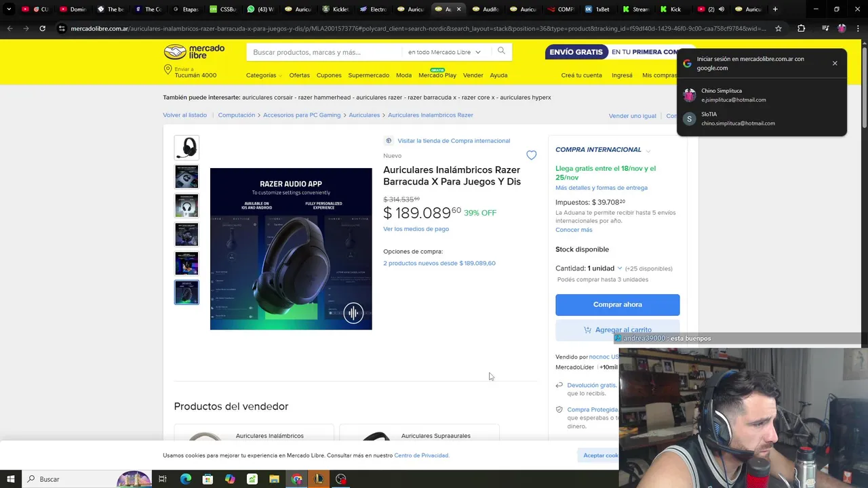Open League of Legends taskbar icon
This screenshot has width=868, height=488.
318,479
